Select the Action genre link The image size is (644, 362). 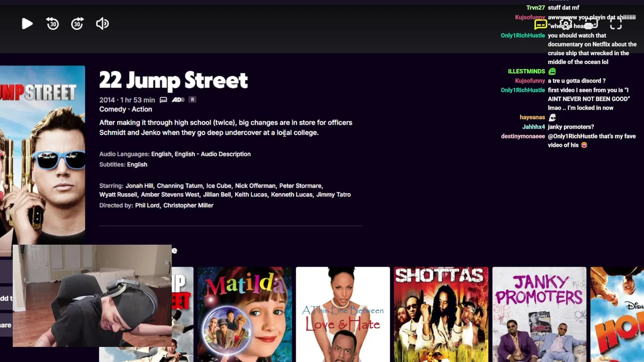tap(142, 109)
